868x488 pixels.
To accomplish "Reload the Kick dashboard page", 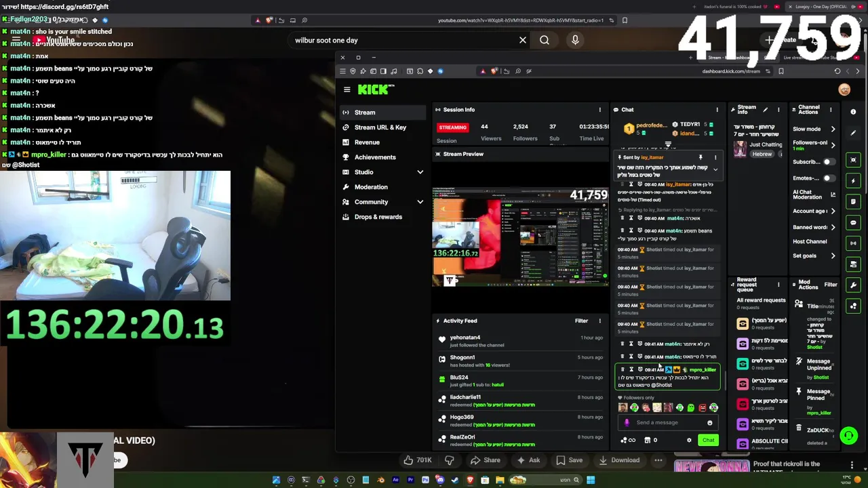I will click(837, 71).
